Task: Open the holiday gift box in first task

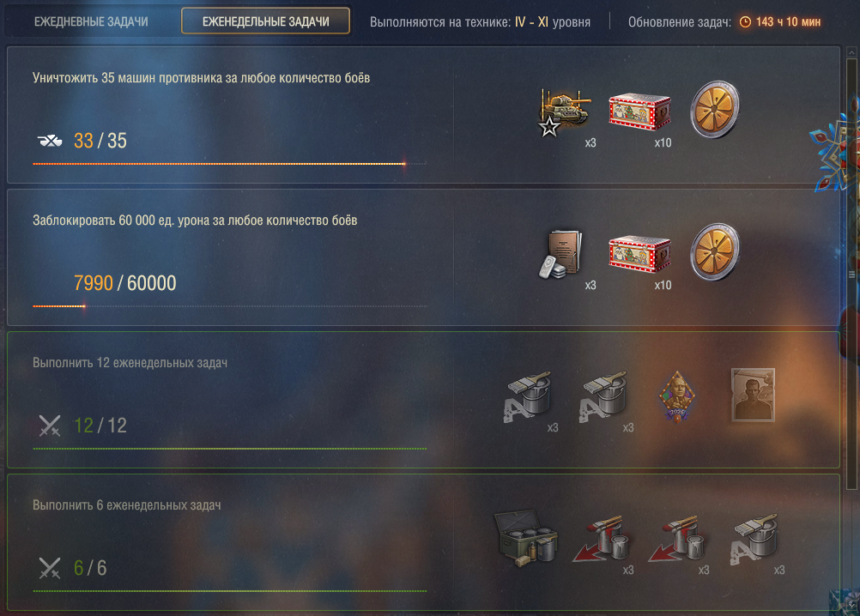Action: 639,112
